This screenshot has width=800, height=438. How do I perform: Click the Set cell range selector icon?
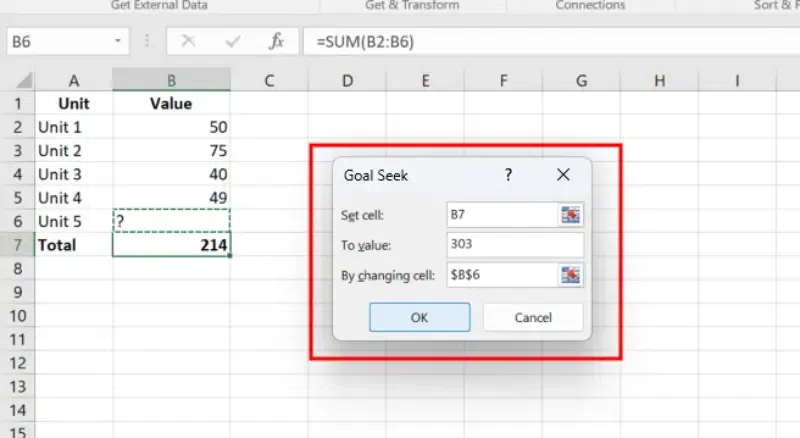click(x=571, y=214)
